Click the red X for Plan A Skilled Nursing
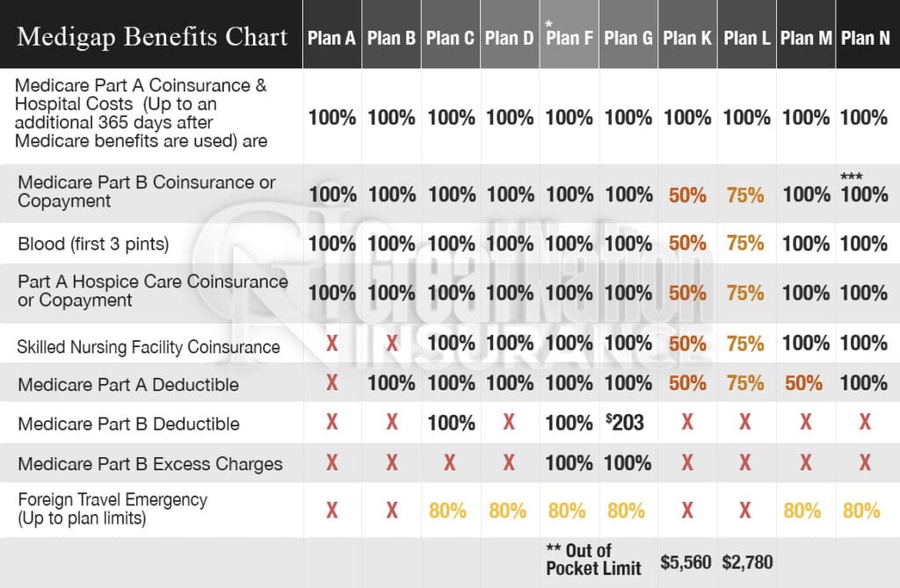The height and width of the screenshot is (588, 900). point(331,344)
